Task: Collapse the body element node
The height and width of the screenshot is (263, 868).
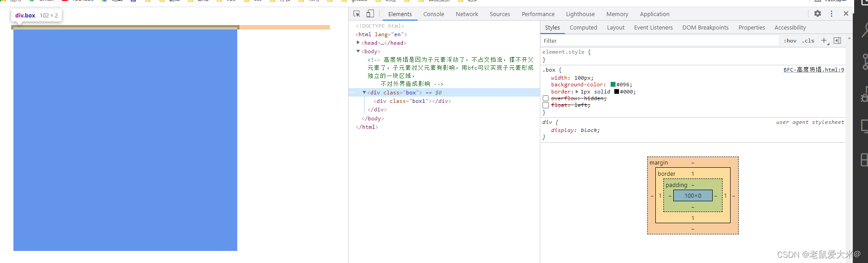Action: coord(358,51)
